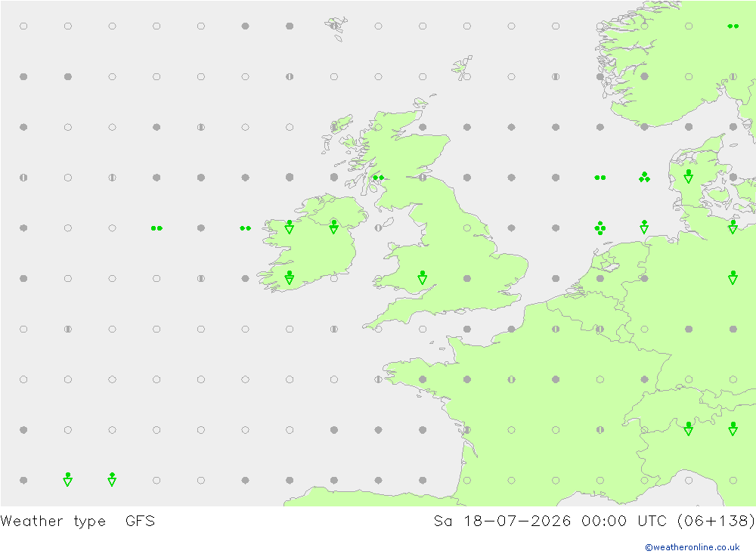756x554 pixels.
Task: Click the two-dot rain symbol over Sweden, top right
Action: (x=733, y=26)
